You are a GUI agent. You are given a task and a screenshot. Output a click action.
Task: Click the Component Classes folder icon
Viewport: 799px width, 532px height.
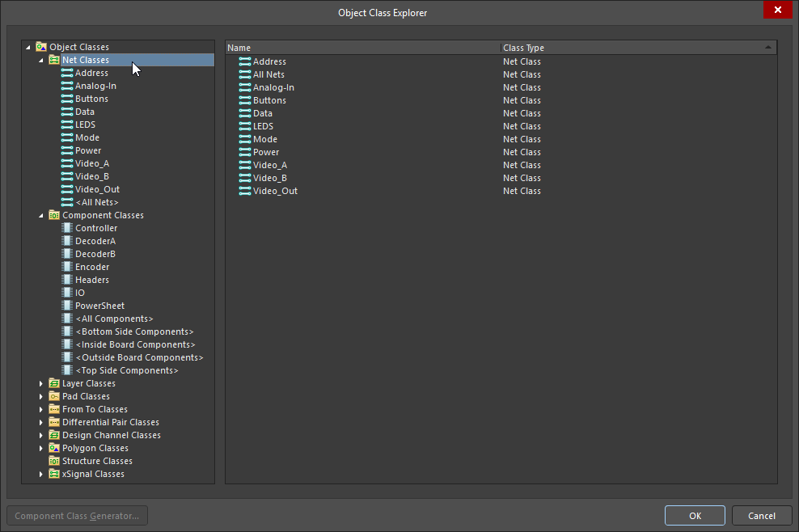click(54, 215)
